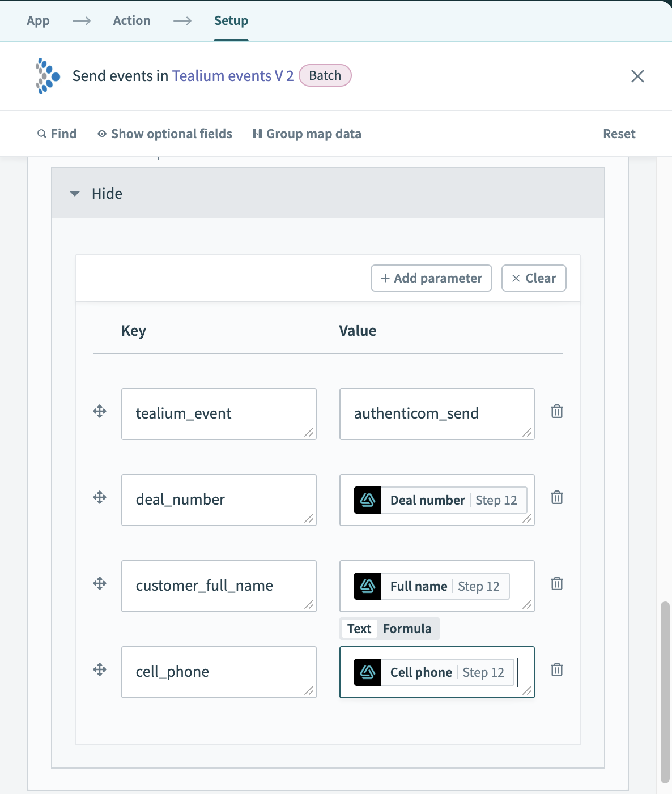Click the authenticom_send value field

[436, 414]
